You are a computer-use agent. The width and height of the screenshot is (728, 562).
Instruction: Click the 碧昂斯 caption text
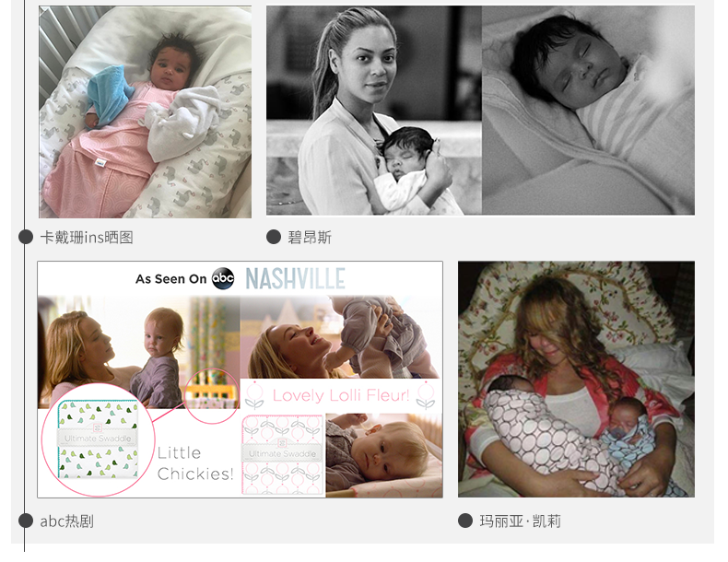tap(310, 237)
